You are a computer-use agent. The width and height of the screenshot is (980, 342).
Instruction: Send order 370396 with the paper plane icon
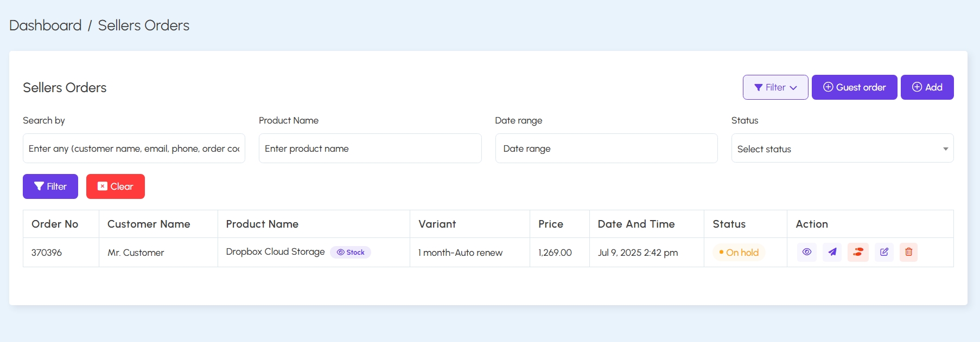[832, 252]
